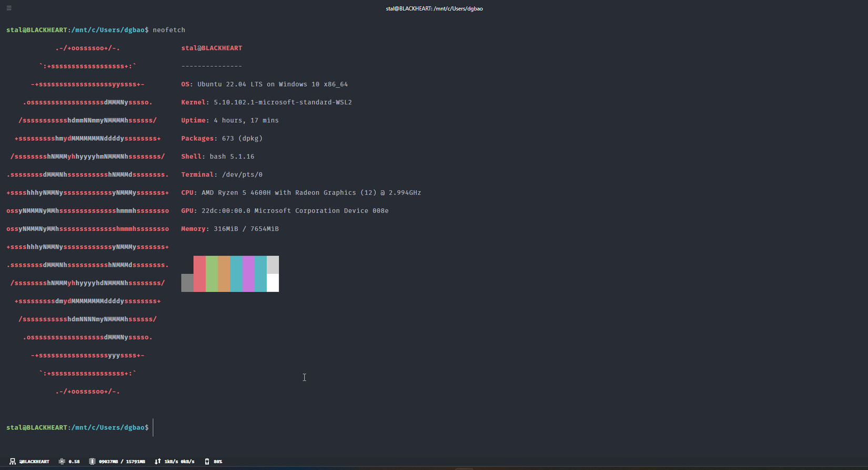Click the 'Terminal' label in neofetch output

point(197,175)
